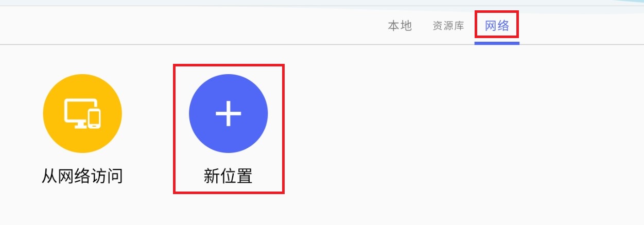Switch to the 本地 tab
The width and height of the screenshot is (644, 225).
(400, 26)
